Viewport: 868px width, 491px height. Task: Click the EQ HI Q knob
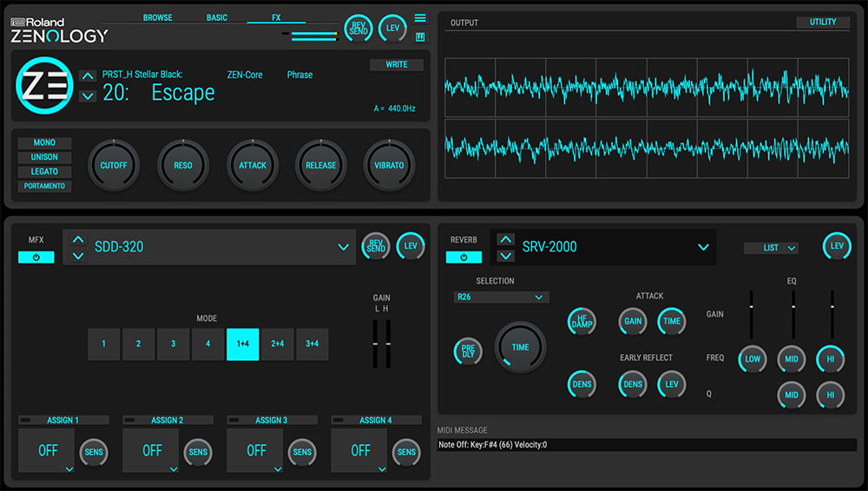point(831,395)
